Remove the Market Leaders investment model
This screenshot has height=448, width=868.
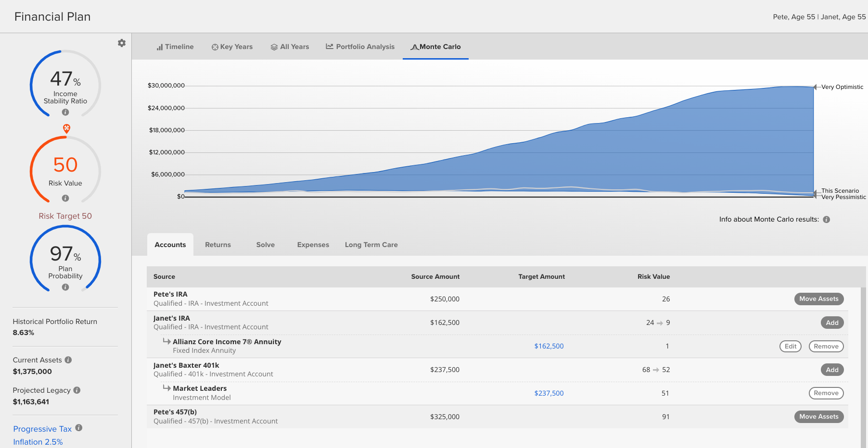click(x=826, y=393)
